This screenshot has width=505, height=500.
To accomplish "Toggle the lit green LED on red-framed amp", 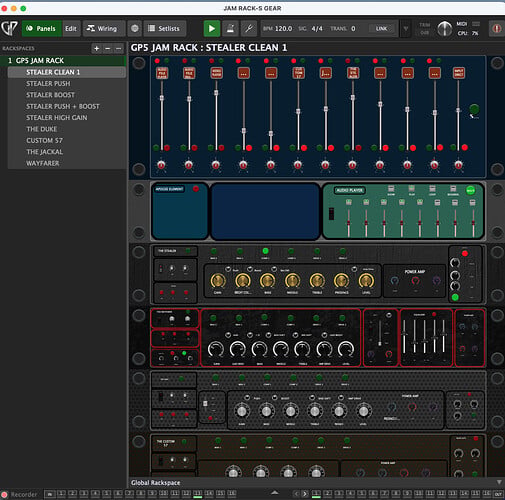I will coord(184,353).
